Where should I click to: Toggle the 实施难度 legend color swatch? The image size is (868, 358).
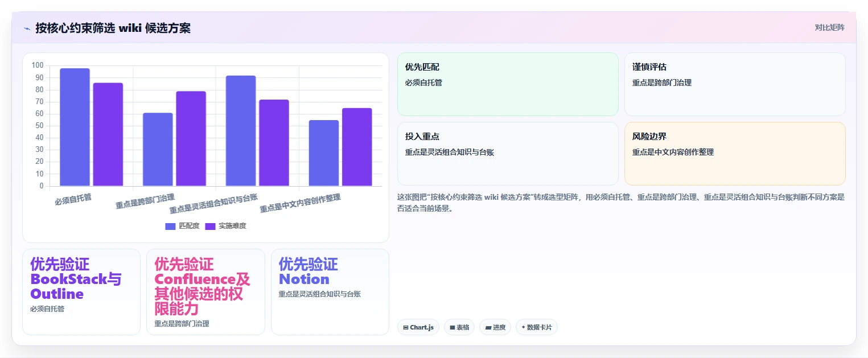[x=210, y=226]
